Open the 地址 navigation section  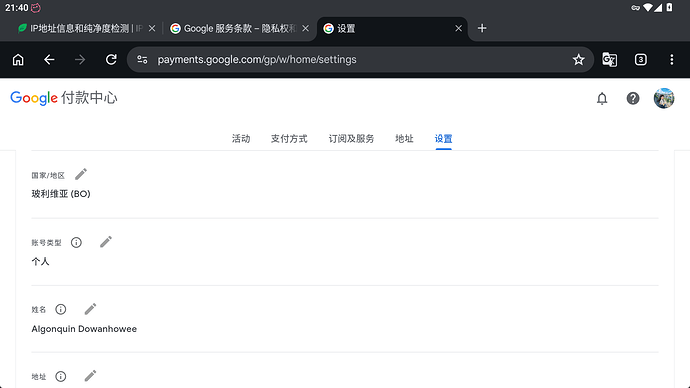[x=404, y=139]
